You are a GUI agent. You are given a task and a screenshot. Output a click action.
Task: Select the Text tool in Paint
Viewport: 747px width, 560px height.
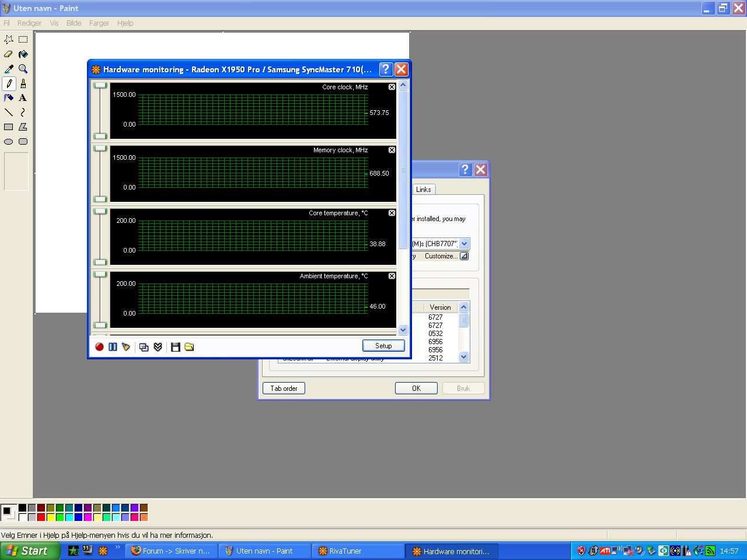[x=23, y=98]
